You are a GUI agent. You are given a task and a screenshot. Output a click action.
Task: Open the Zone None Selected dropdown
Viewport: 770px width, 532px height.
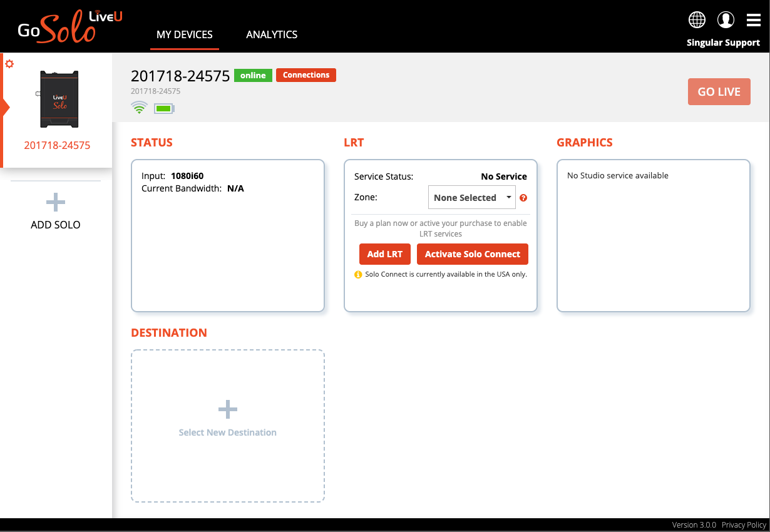pyautogui.click(x=472, y=198)
